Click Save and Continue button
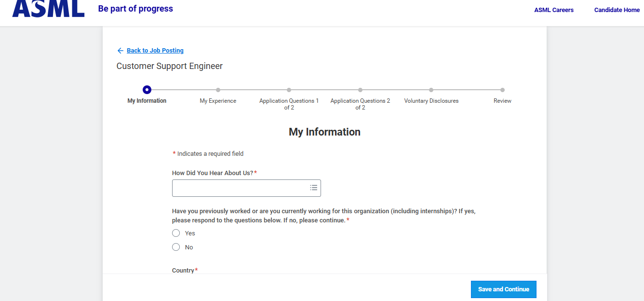Image resolution: width=644 pixels, height=301 pixels. coord(504,289)
